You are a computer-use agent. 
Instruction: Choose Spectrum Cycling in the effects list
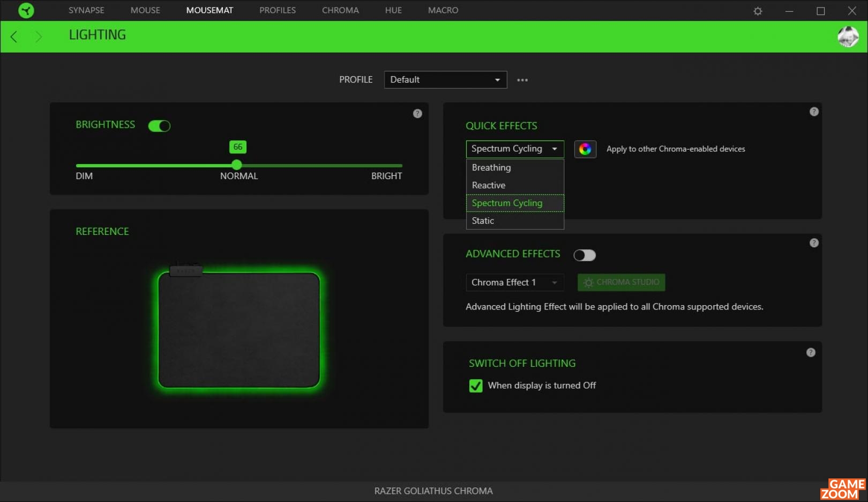(x=515, y=203)
